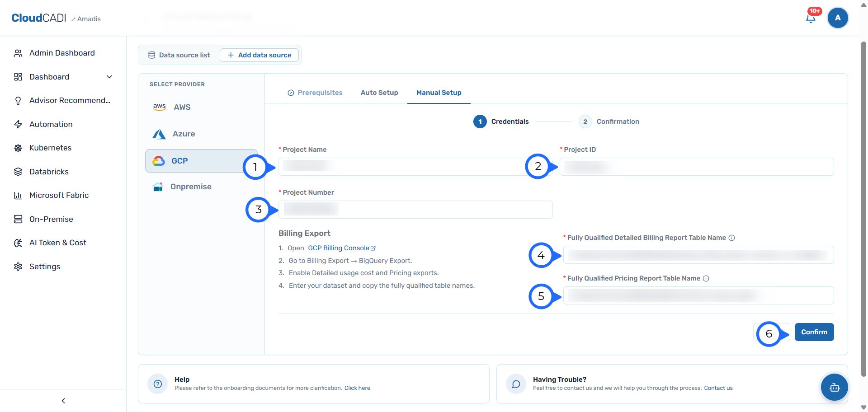This screenshot has height=412, width=868.
Task: Click the Databricks layers icon
Action: [18, 172]
